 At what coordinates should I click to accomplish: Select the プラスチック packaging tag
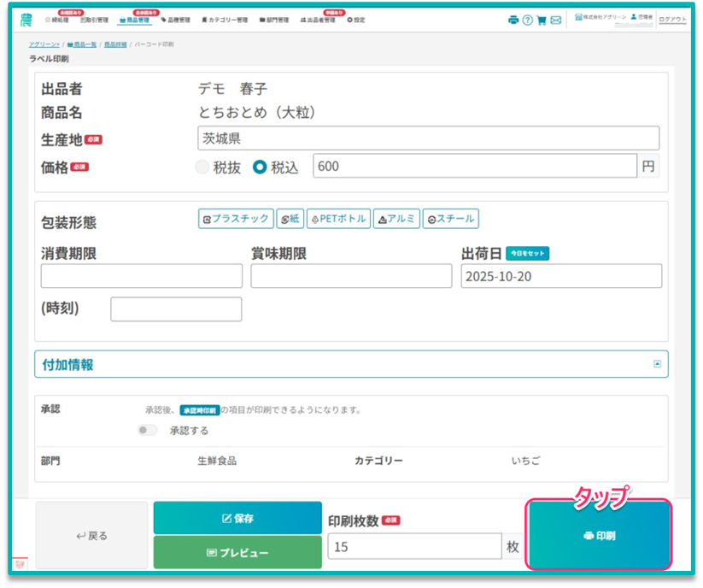(236, 219)
